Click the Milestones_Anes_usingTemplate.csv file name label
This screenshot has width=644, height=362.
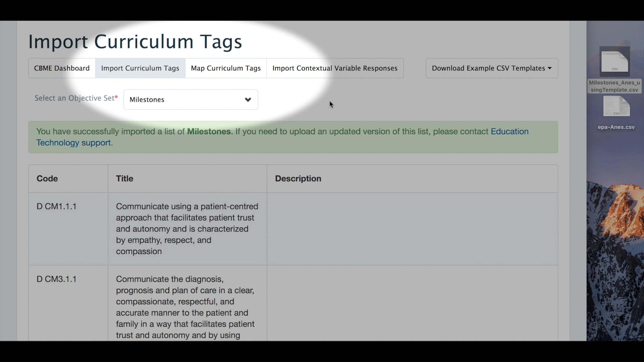[x=614, y=86]
